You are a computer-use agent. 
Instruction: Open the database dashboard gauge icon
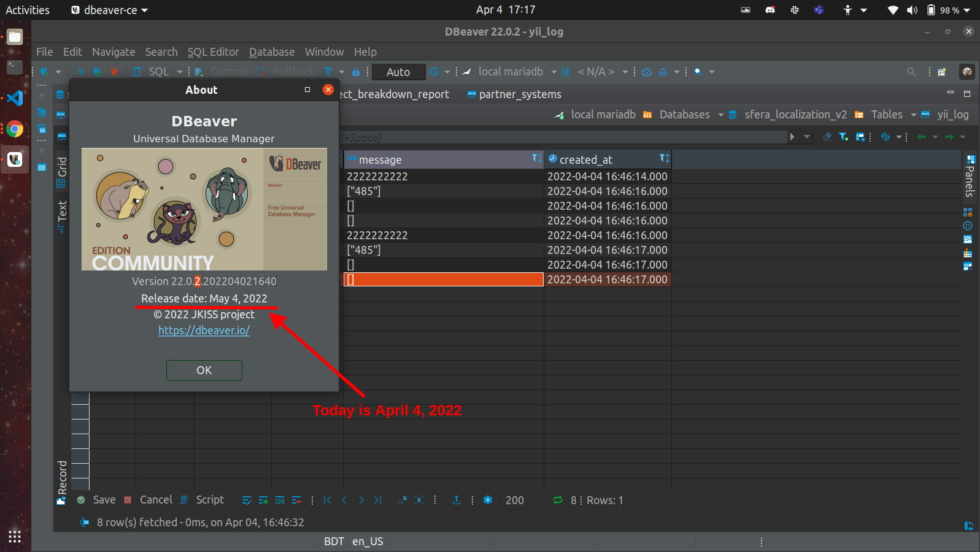point(647,72)
